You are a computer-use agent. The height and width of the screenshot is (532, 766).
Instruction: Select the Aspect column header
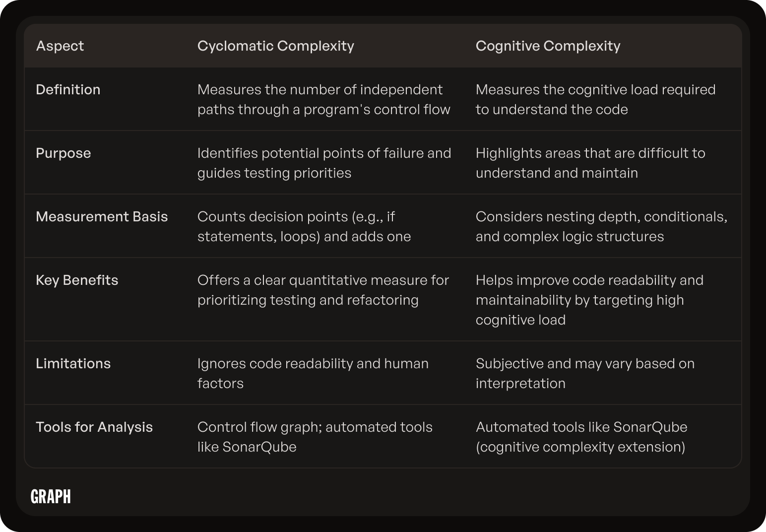pos(60,46)
